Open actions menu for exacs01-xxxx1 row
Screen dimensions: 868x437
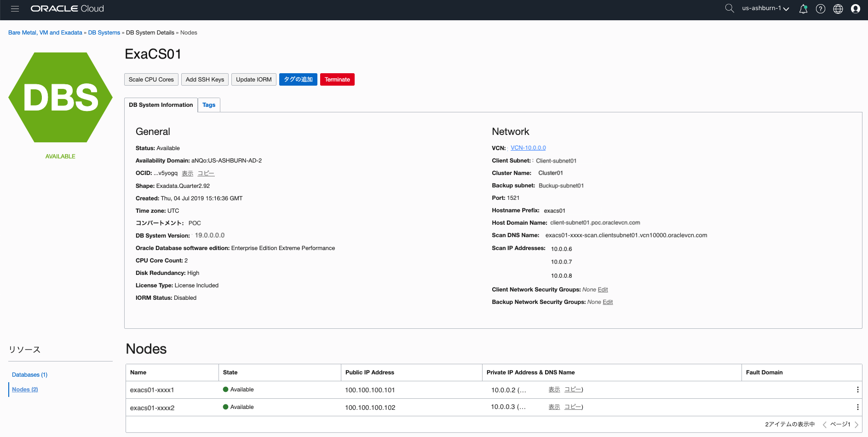(857, 390)
